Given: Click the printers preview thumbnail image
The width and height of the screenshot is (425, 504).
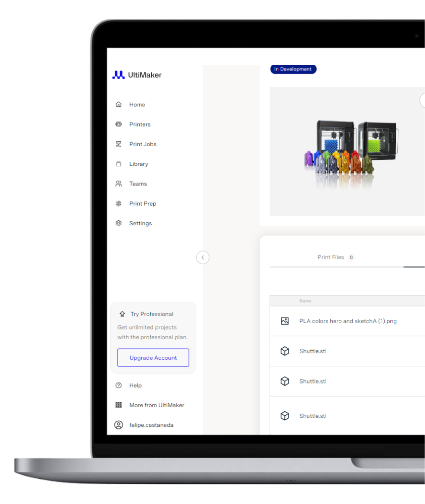Looking at the screenshot, I should coord(347,152).
